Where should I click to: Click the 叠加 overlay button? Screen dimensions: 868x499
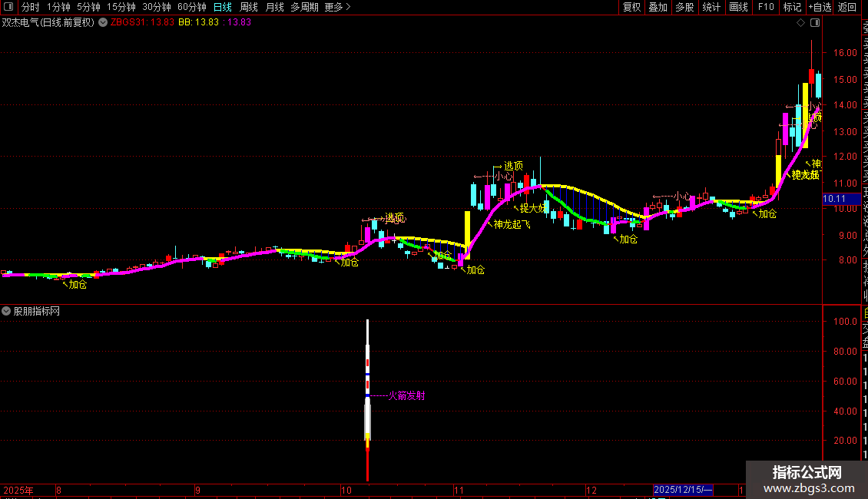[x=658, y=7]
